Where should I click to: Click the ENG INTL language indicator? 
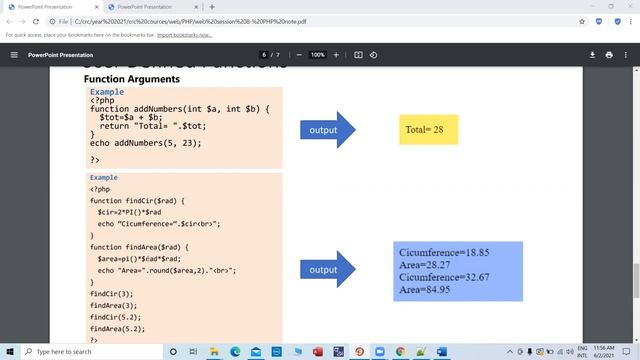(582, 352)
